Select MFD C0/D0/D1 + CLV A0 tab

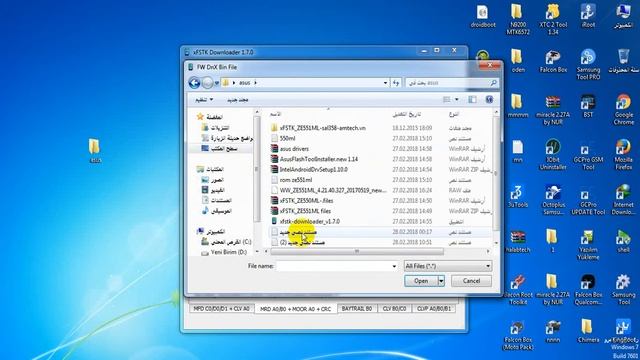click(221, 309)
